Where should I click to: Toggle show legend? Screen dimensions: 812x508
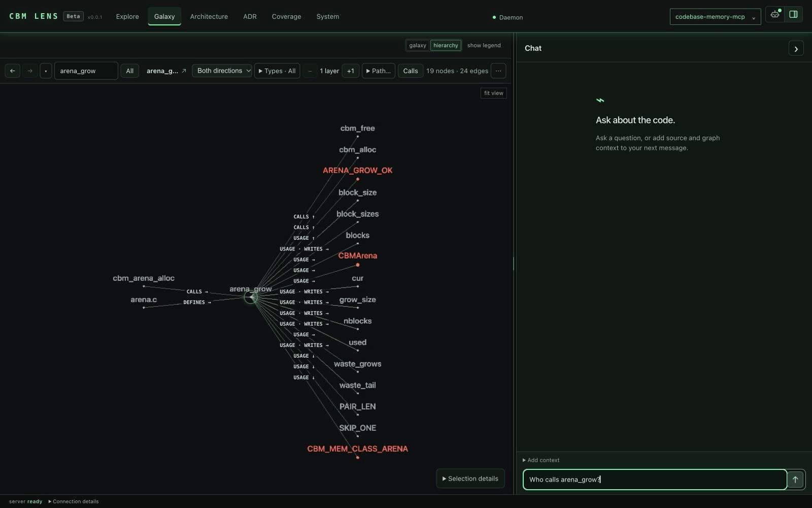tap(484, 45)
